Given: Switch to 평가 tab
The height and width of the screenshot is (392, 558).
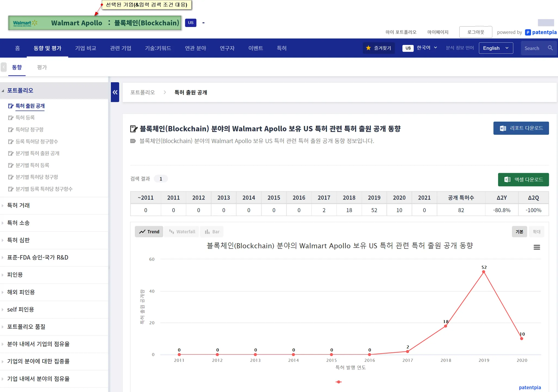Looking at the screenshot, I should coord(42,67).
